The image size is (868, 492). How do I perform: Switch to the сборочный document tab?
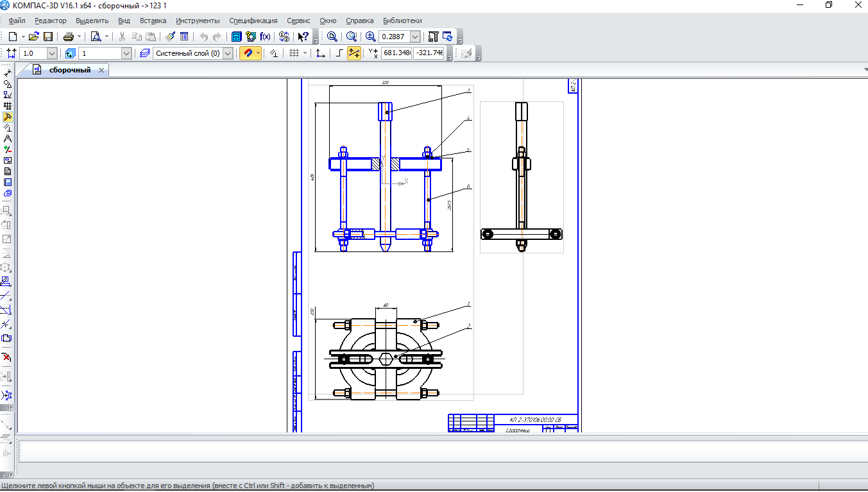69,70
